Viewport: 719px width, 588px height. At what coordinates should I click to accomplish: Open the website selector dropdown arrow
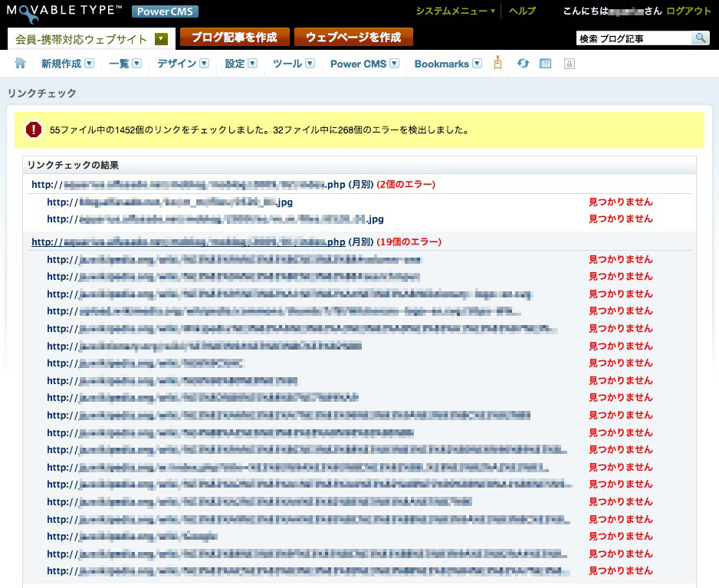click(161, 39)
